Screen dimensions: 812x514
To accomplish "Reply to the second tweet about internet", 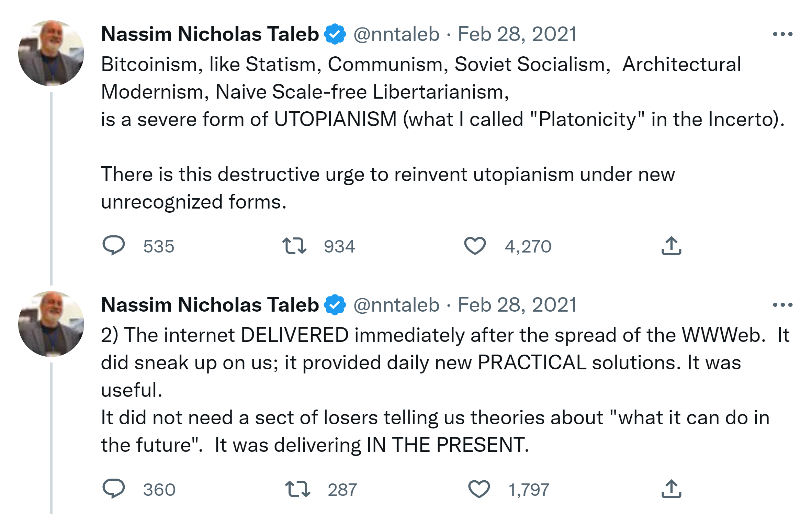I will [x=113, y=489].
